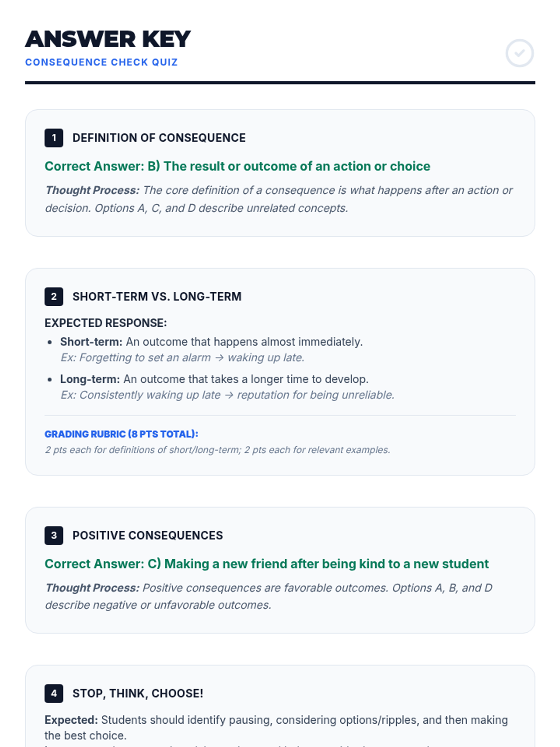Screen dimensions: 560x747
Task: Click the number 3 question badge
Action: click(x=54, y=536)
